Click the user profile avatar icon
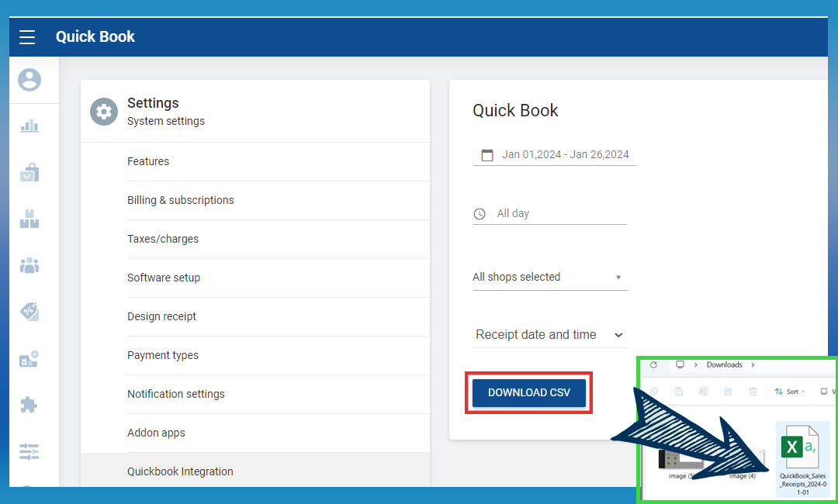Viewport: 838px width, 504px height. [29, 80]
